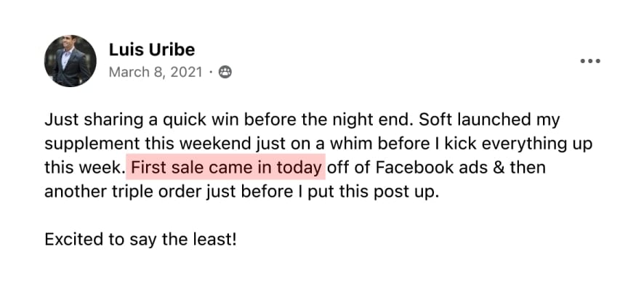Click the group privacy audience icon
Viewport: 644px width, 289px height.
(x=225, y=73)
